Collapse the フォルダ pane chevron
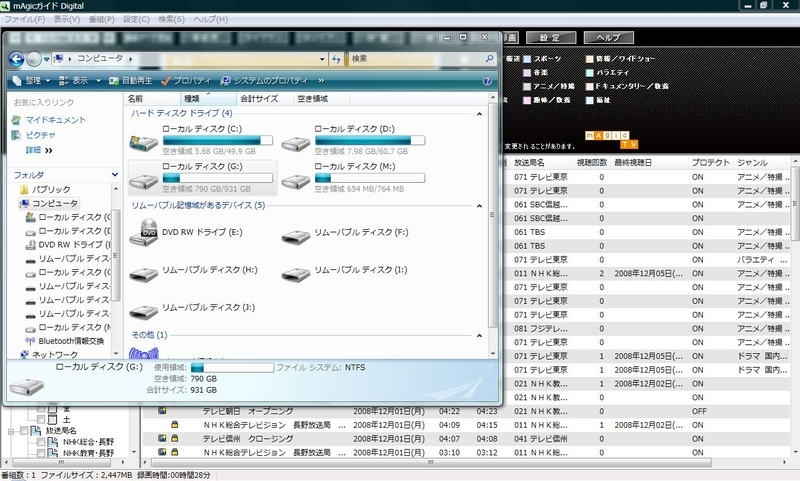Screen dimensions: 800x481 115,175
